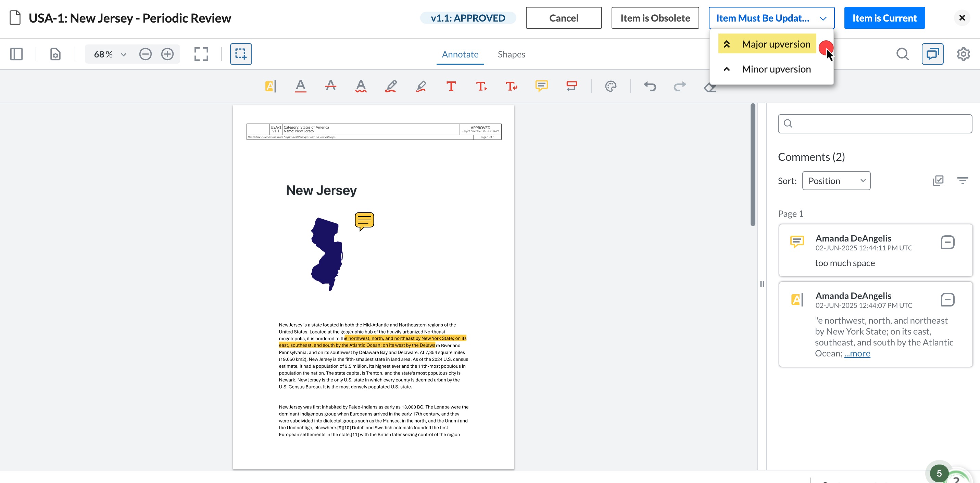Select the callout redaction tool

571,86
